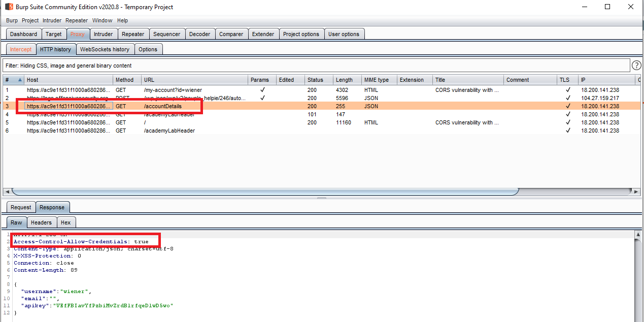Click the "username":"wiener" line in response
The image size is (644, 322).
click(56, 292)
